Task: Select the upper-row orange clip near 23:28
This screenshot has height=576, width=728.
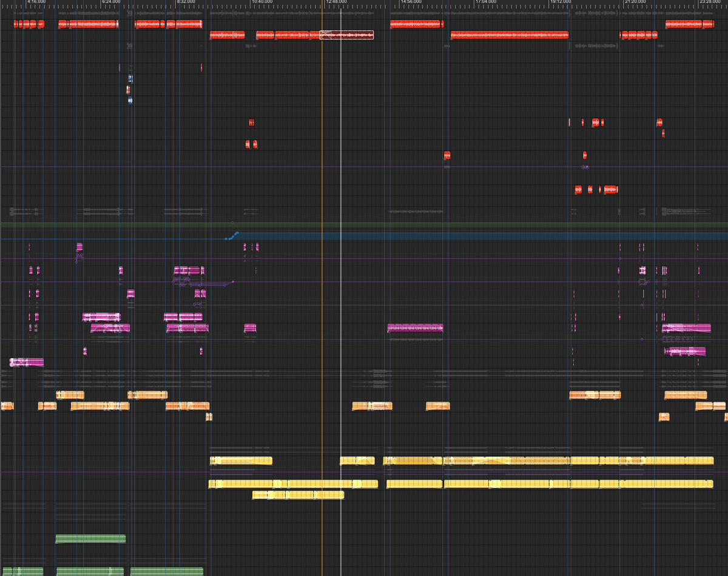Action: 686,395
